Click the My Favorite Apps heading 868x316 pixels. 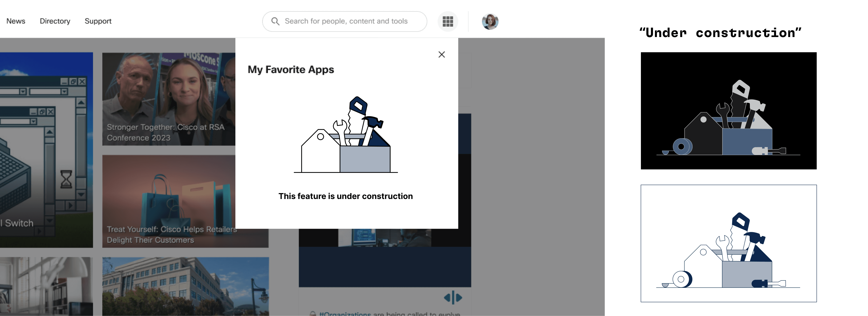point(291,70)
